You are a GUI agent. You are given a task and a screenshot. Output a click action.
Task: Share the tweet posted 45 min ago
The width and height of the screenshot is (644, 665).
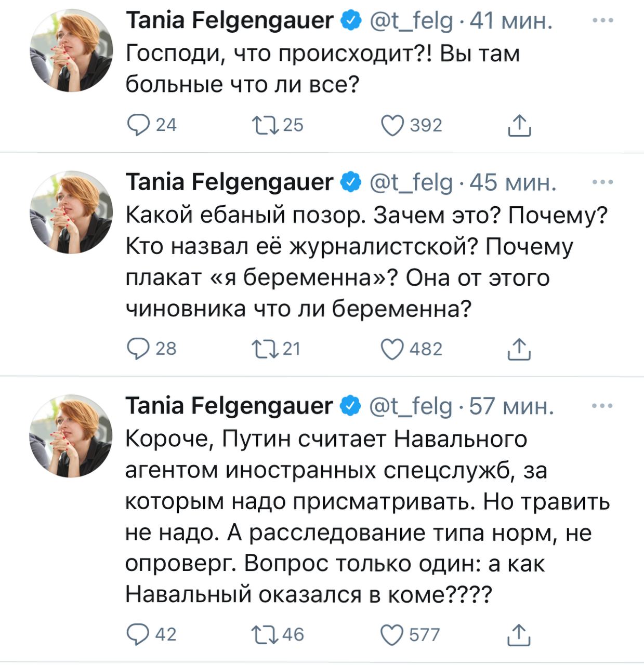pos(519,349)
